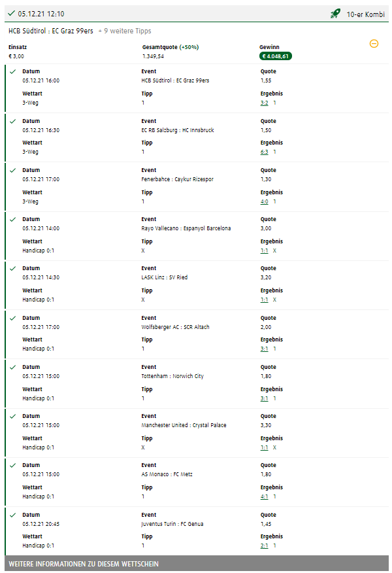Open the 3:1 result for Tottenham match
392x573 pixels.
coord(264,398)
